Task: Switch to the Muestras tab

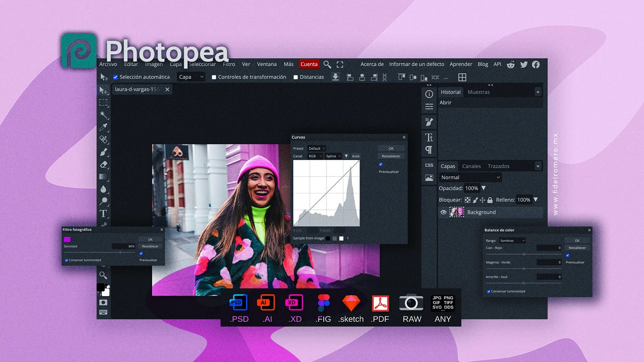Action: click(x=479, y=92)
